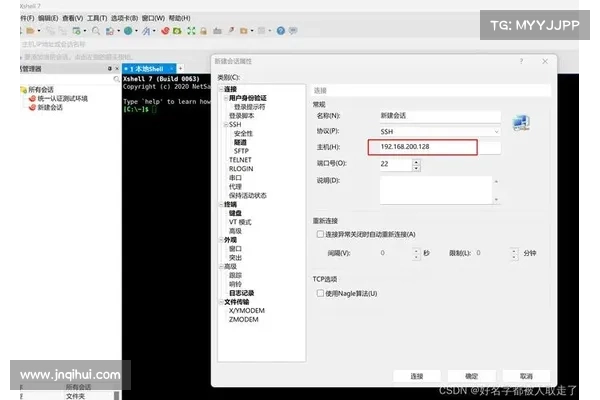Click the green Xftp toolbar icon
600x400 pixels.
177,31
